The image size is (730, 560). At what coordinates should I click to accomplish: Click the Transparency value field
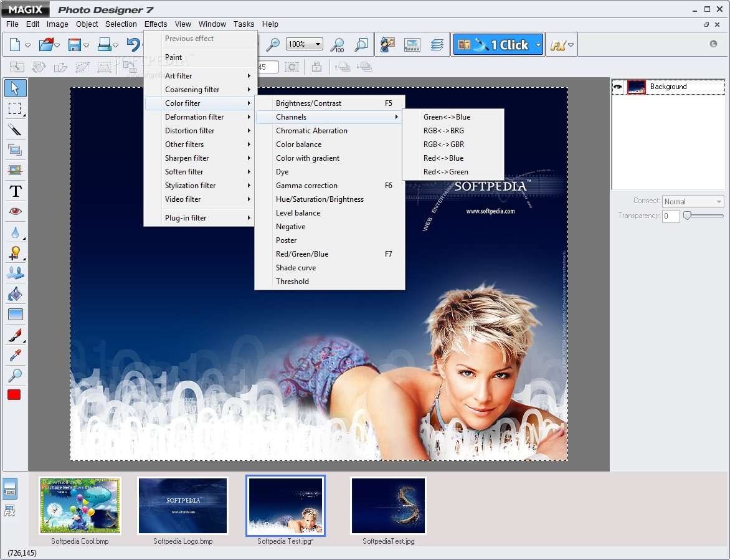tap(671, 216)
